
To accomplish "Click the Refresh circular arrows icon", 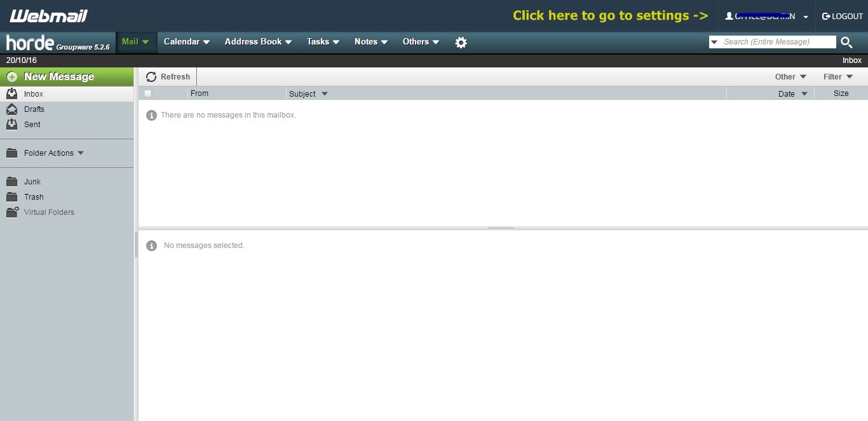I will click(x=151, y=77).
